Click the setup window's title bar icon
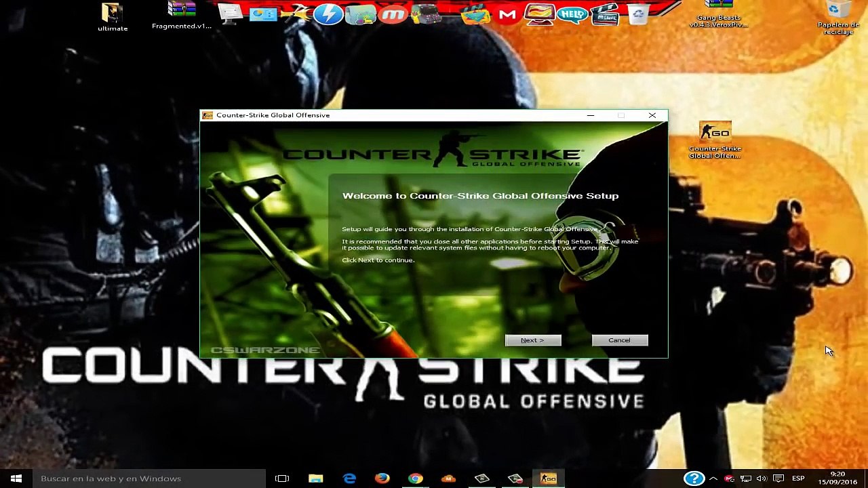Viewport: 868px width, 488px height. coord(208,115)
